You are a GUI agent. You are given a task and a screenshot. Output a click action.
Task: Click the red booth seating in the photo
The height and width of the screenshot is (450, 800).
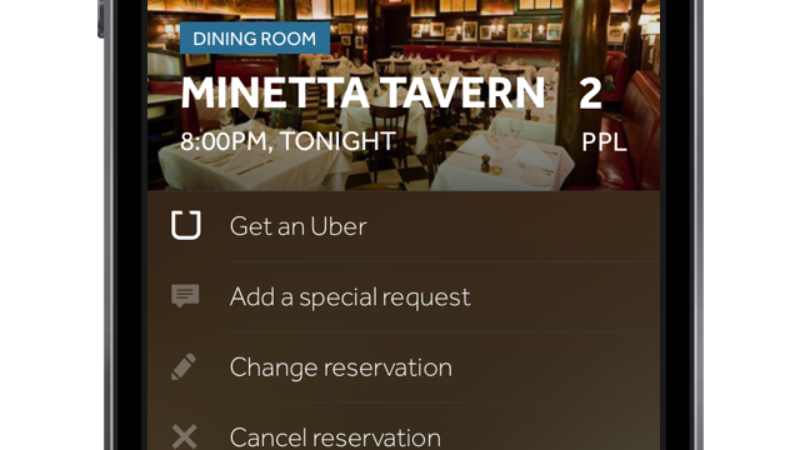[x=639, y=133]
